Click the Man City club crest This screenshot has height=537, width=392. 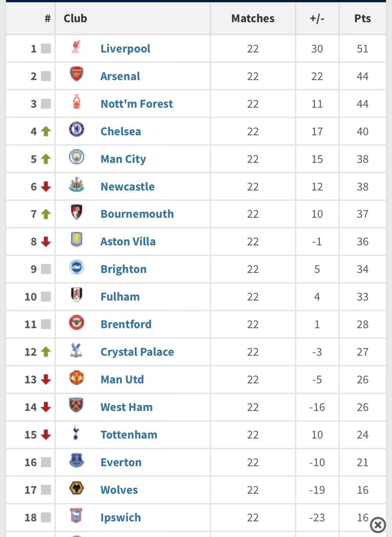[x=77, y=158]
